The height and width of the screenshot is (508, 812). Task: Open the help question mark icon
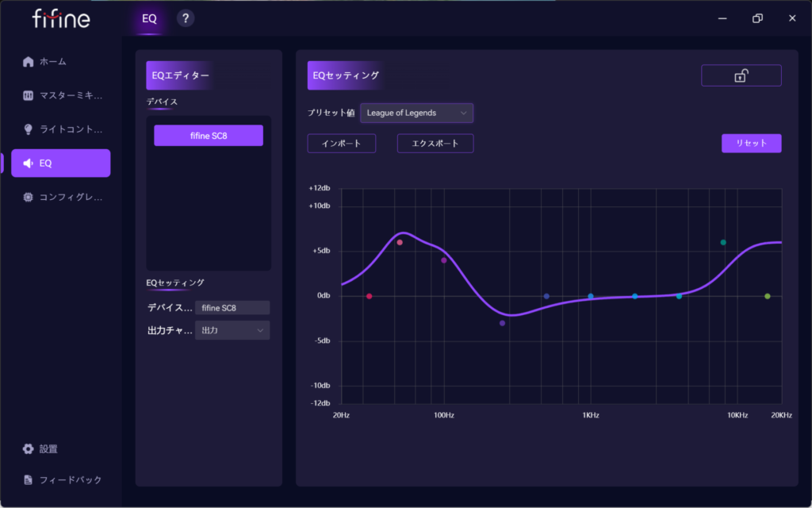tap(186, 17)
